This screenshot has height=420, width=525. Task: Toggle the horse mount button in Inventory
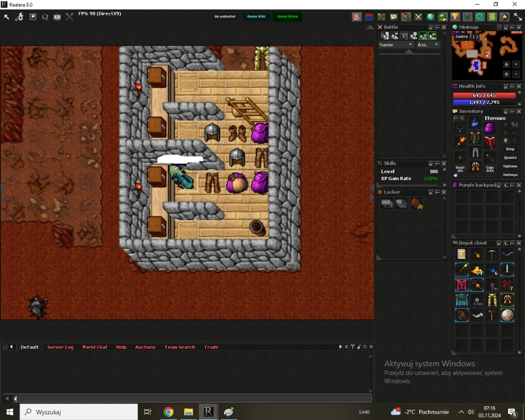(515, 125)
